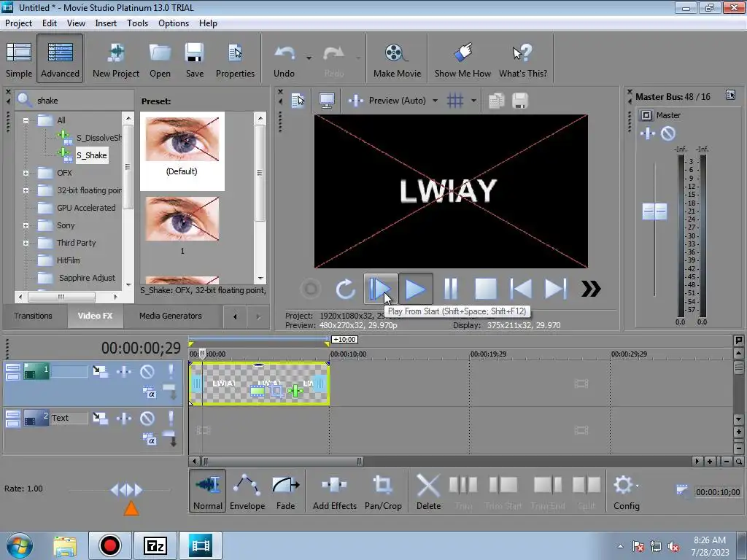This screenshot has width=747, height=560.
Task: Expand the 32-bit floating point folder
Action: tap(26, 190)
